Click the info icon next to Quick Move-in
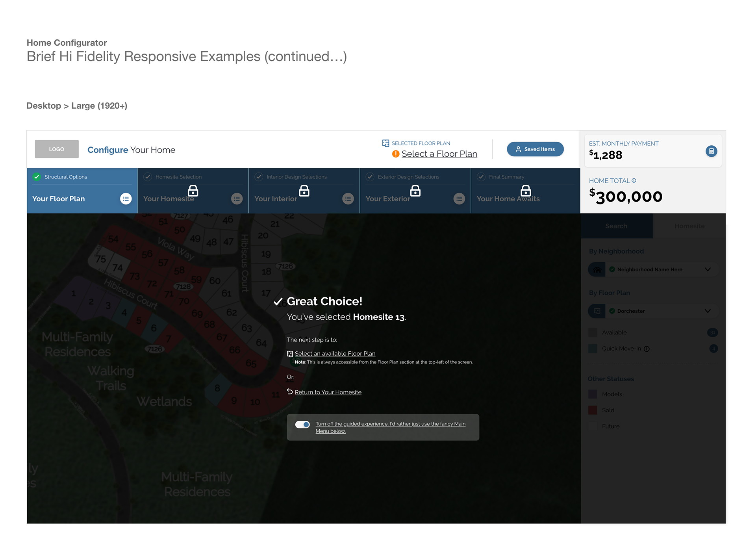The width and height of the screenshot is (756, 551). [x=647, y=349]
